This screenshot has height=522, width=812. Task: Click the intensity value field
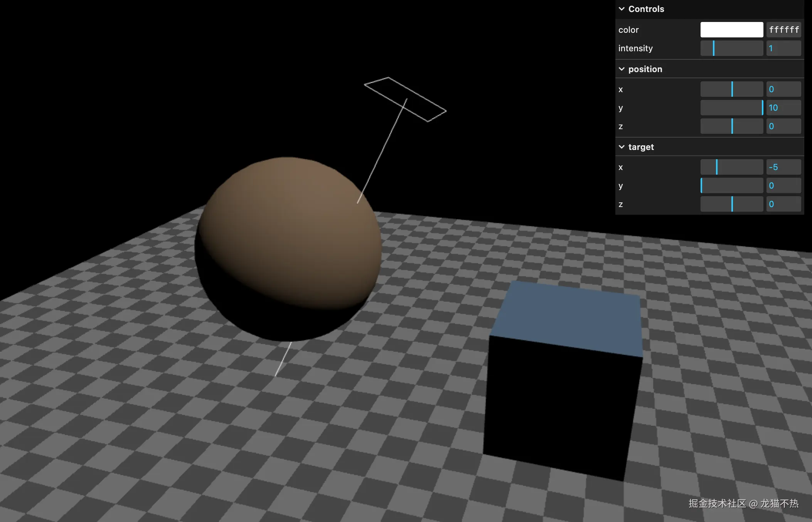[x=783, y=48]
